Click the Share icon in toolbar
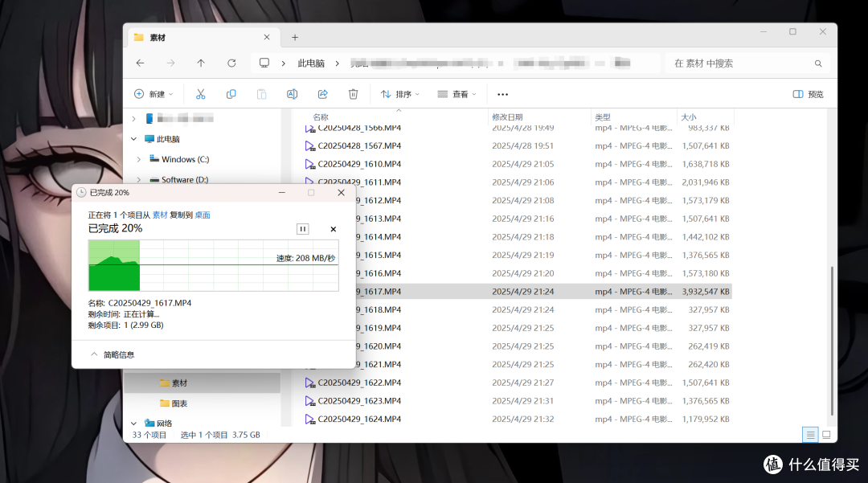 point(323,94)
